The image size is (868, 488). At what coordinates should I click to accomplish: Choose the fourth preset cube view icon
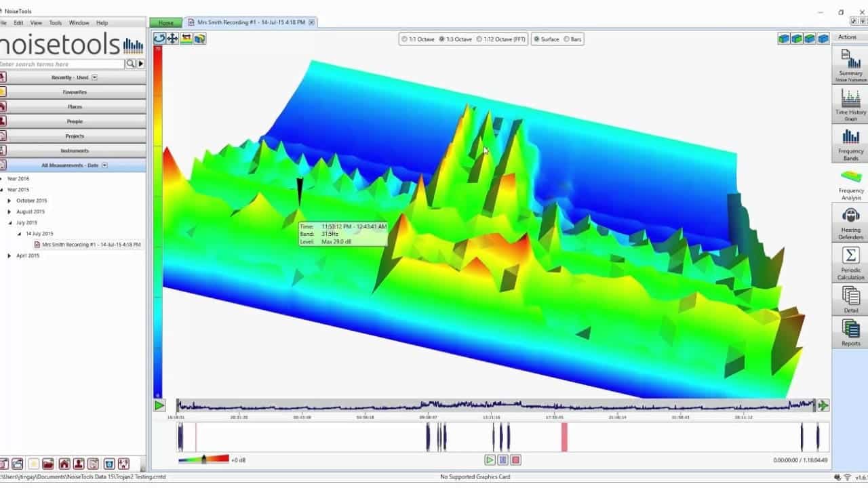pos(823,39)
